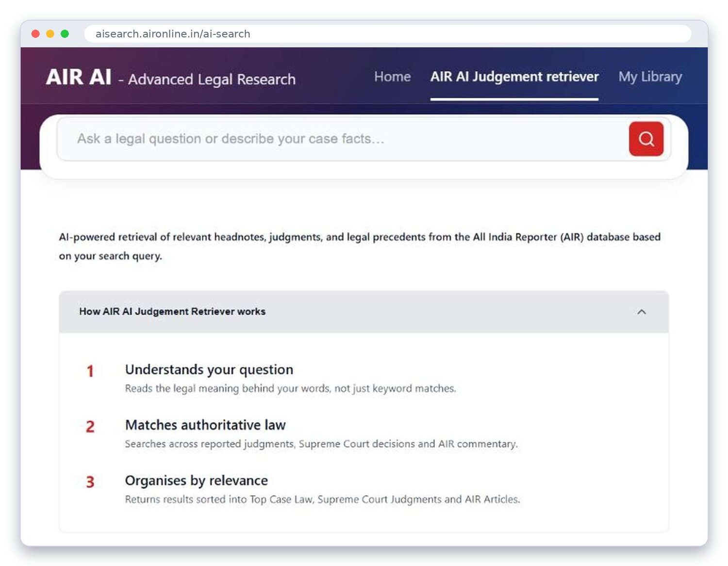Image resolution: width=728 pixels, height=566 pixels.
Task: Click the AIR AI logo text
Action: (79, 77)
